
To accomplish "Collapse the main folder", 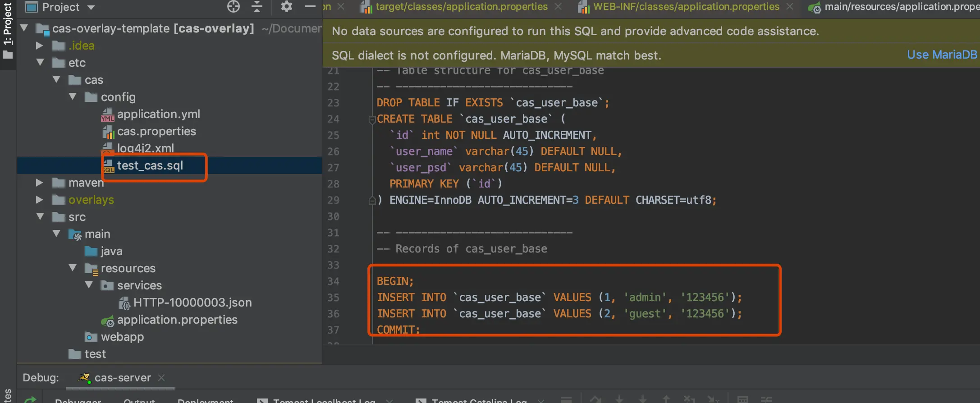I will coord(56,234).
